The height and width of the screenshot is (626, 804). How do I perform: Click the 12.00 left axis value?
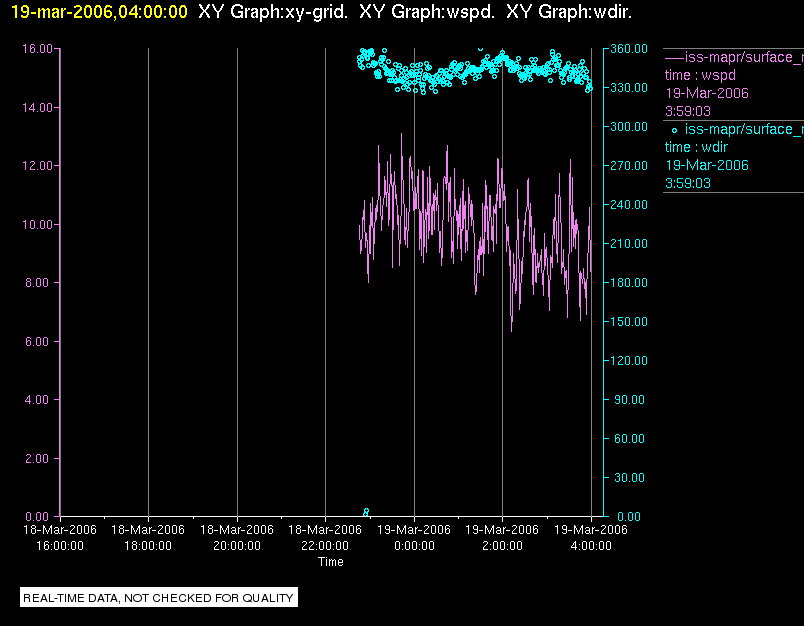coord(37,166)
